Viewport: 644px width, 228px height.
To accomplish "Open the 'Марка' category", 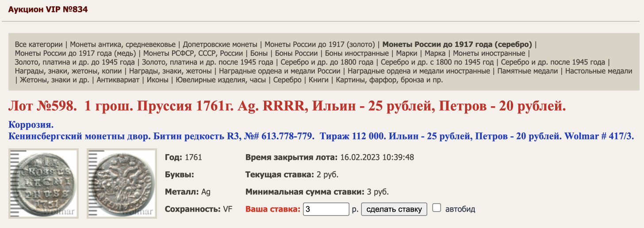I will point(435,53).
